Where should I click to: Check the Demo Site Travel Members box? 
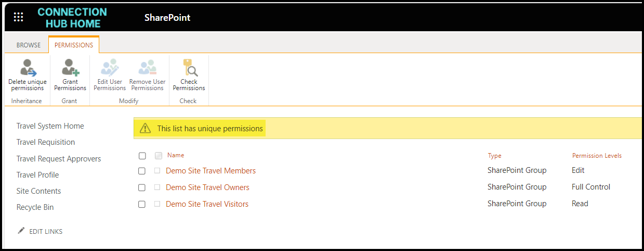coord(142,171)
